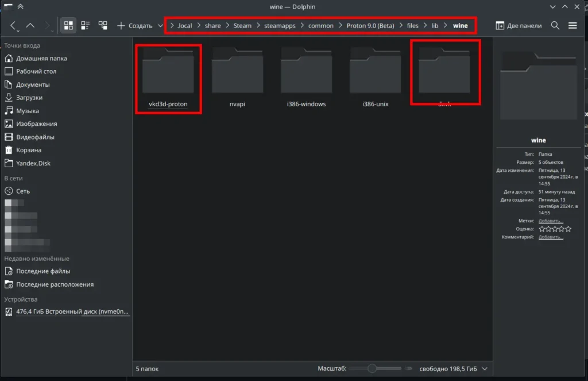Open Последние расположения in sidebar
Viewport: 588px width, 381px height.
[x=67, y=284]
